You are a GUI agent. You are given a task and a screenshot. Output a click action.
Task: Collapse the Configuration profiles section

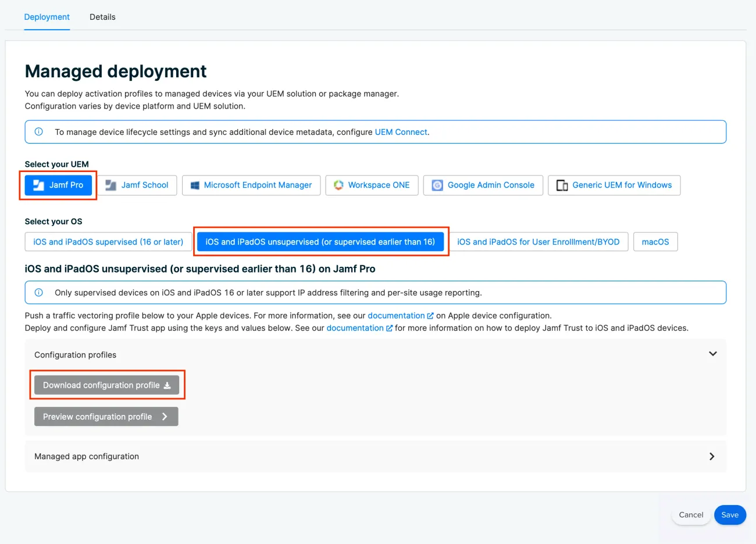[713, 354]
